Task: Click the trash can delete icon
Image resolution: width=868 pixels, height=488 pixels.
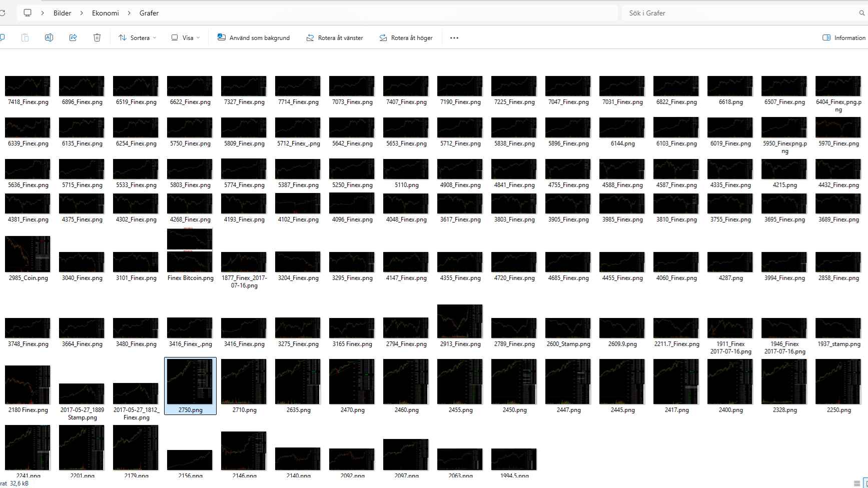Action: pyautogui.click(x=97, y=37)
